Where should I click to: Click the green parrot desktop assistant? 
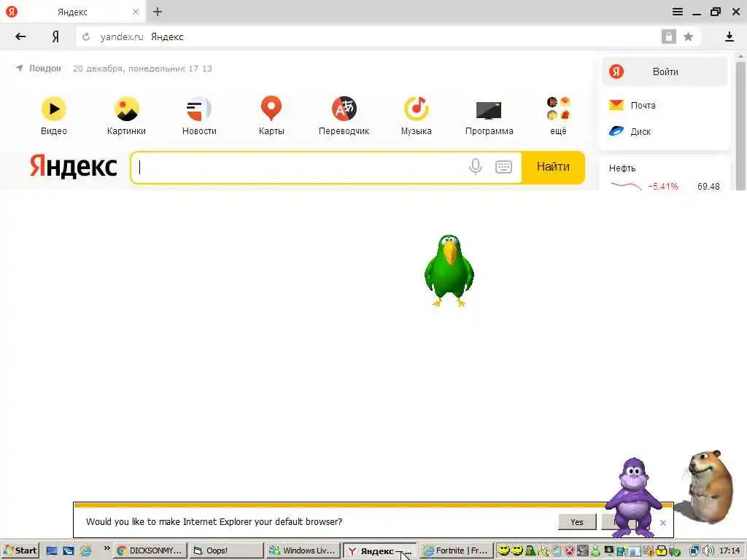point(449,271)
